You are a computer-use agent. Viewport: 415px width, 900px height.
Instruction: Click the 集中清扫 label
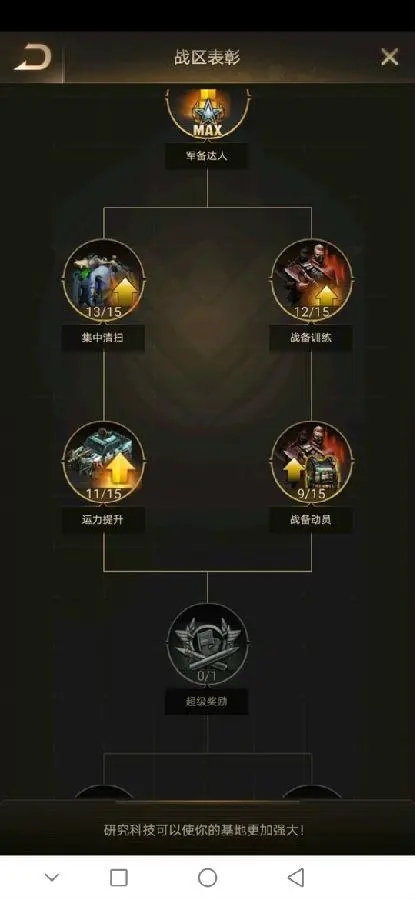[x=103, y=338]
